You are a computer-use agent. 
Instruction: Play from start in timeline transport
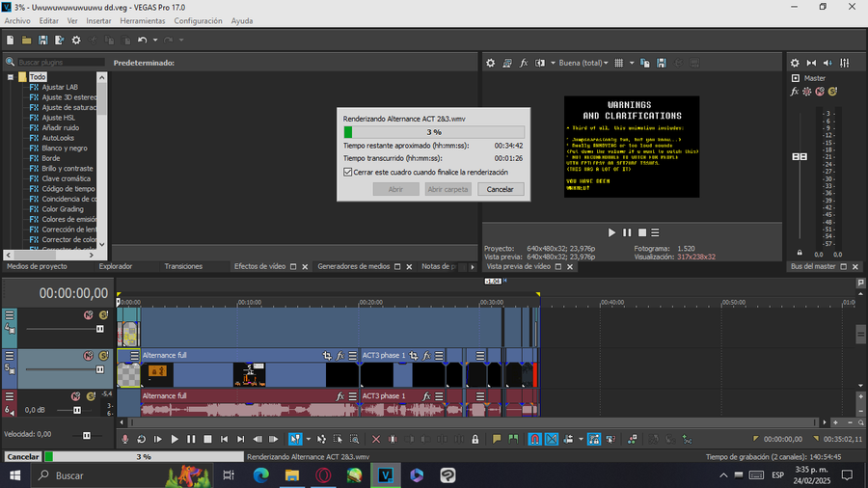click(x=158, y=440)
